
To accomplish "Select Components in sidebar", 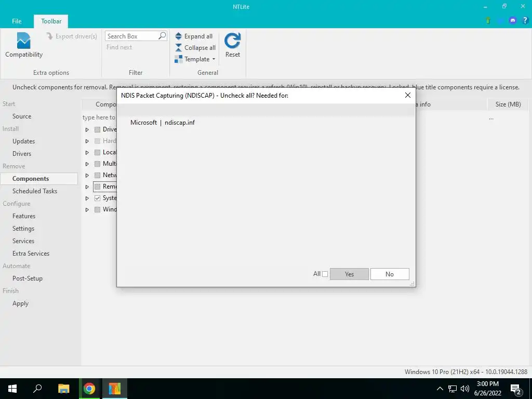I will [39, 179].
